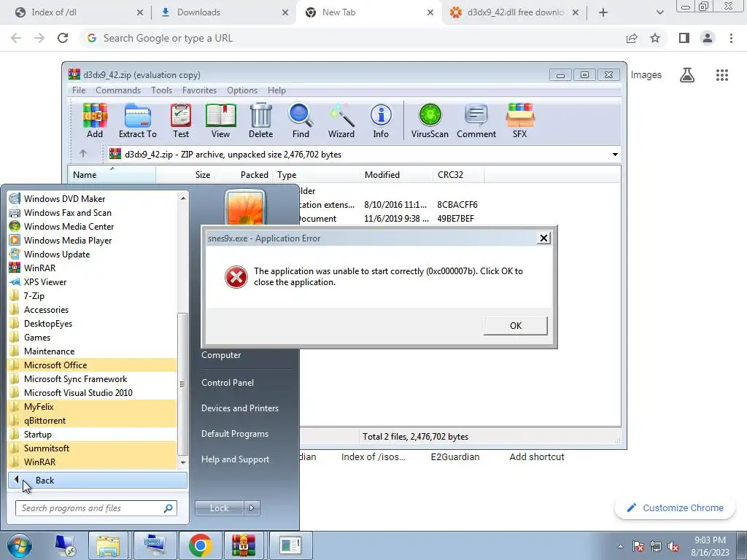Screen dimensions: 747x560
Task: Expand the WinRAR archive path dropdown
Action: 615,155
